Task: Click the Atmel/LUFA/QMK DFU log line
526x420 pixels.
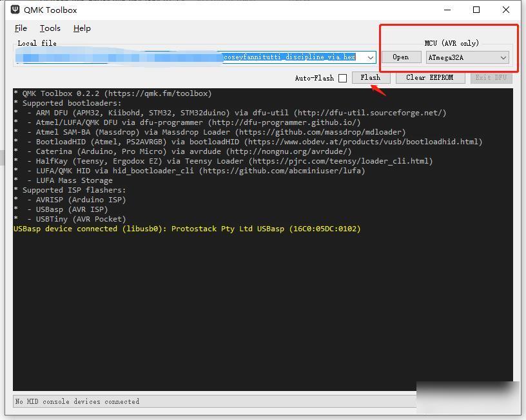Action: coord(187,122)
